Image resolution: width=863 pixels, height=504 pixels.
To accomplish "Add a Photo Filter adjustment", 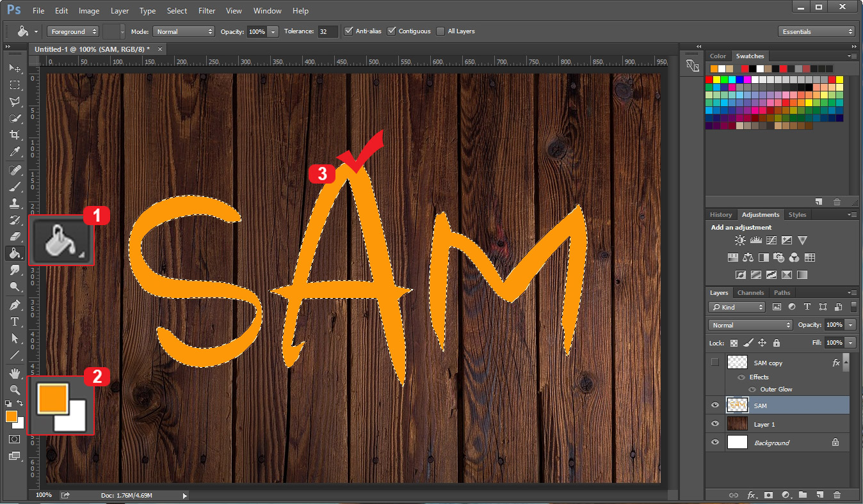I will (778, 258).
